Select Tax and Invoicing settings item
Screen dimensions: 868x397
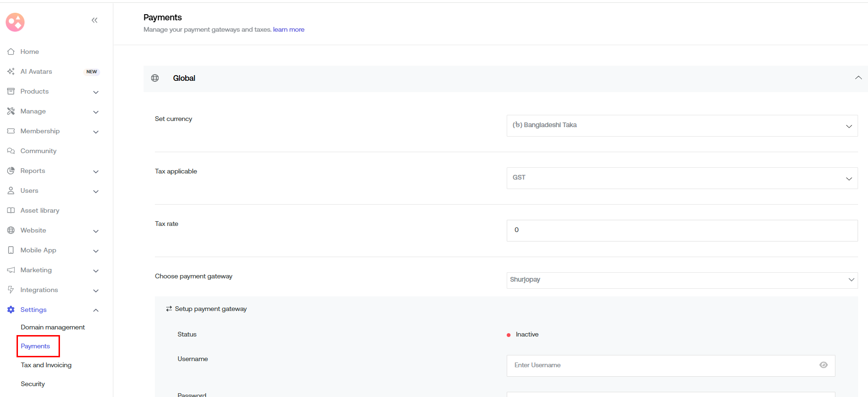tap(46, 365)
